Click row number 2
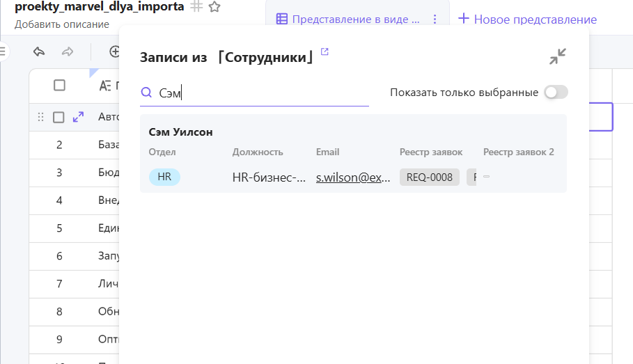633x364 pixels. 59,145
